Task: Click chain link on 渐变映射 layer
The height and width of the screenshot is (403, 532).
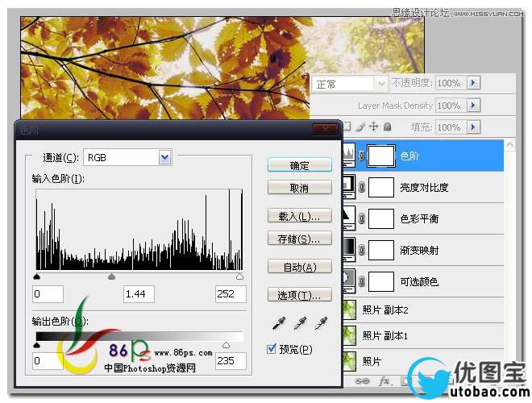Action: (x=362, y=250)
